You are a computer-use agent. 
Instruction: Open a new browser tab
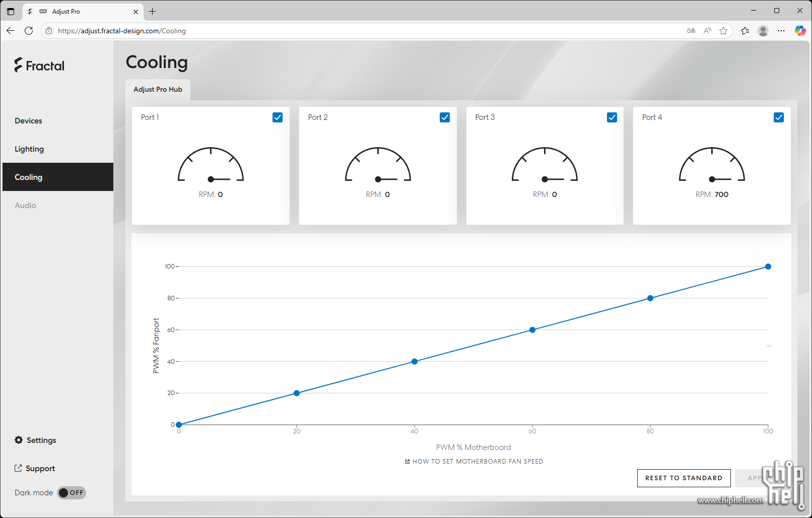(153, 11)
